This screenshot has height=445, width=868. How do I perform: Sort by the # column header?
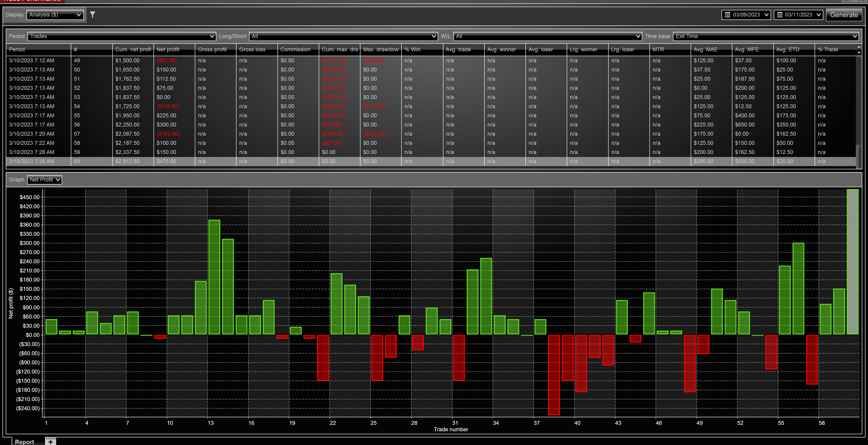pyautogui.click(x=92, y=49)
